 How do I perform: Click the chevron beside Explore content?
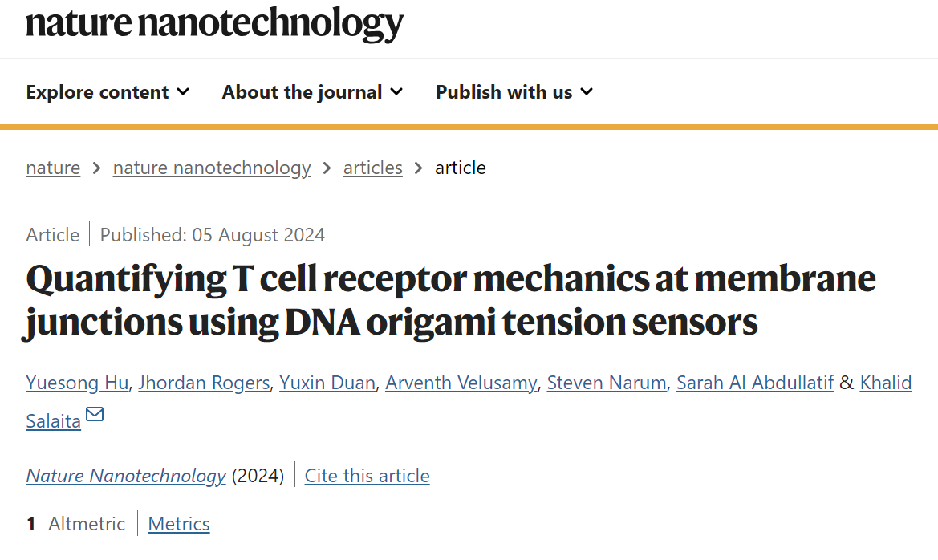[184, 92]
